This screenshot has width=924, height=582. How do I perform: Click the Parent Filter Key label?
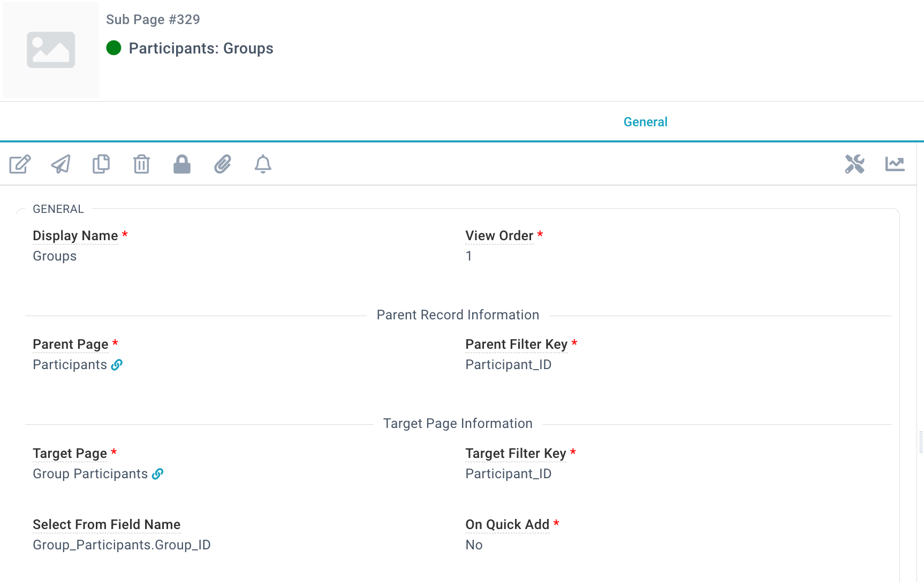tap(517, 344)
